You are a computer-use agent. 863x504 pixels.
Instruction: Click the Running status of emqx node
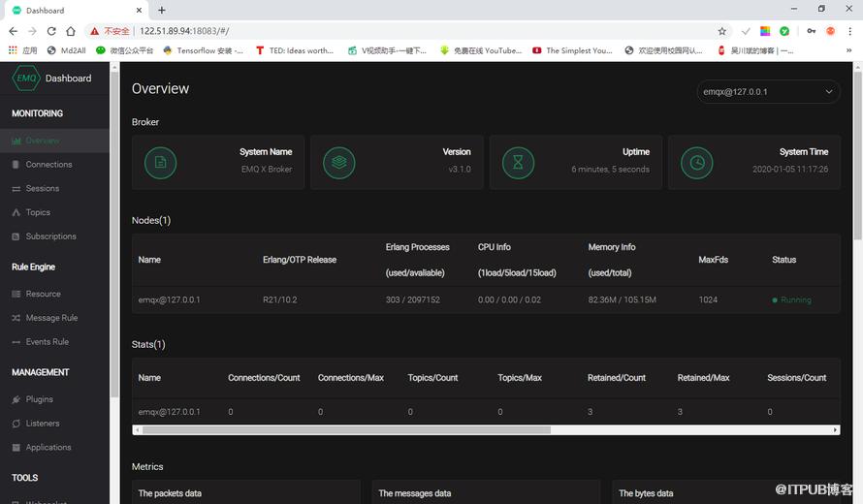(x=791, y=299)
